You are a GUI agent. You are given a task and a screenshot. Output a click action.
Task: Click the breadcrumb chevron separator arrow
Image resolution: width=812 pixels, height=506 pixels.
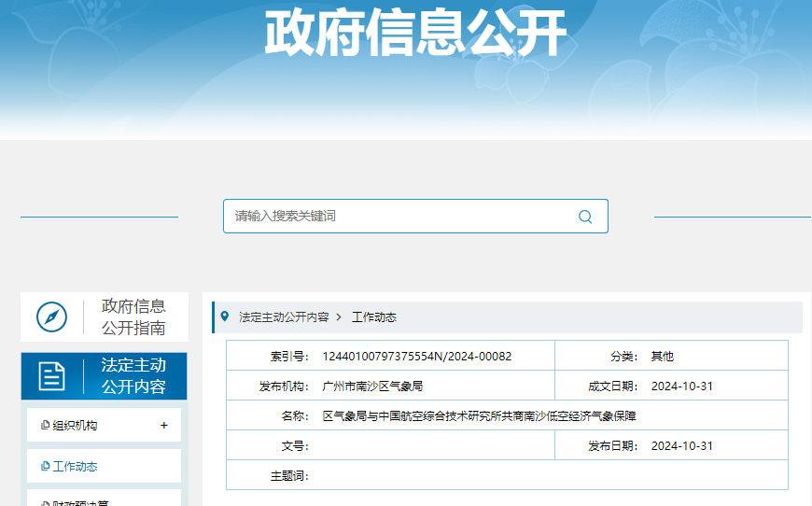click(x=339, y=317)
